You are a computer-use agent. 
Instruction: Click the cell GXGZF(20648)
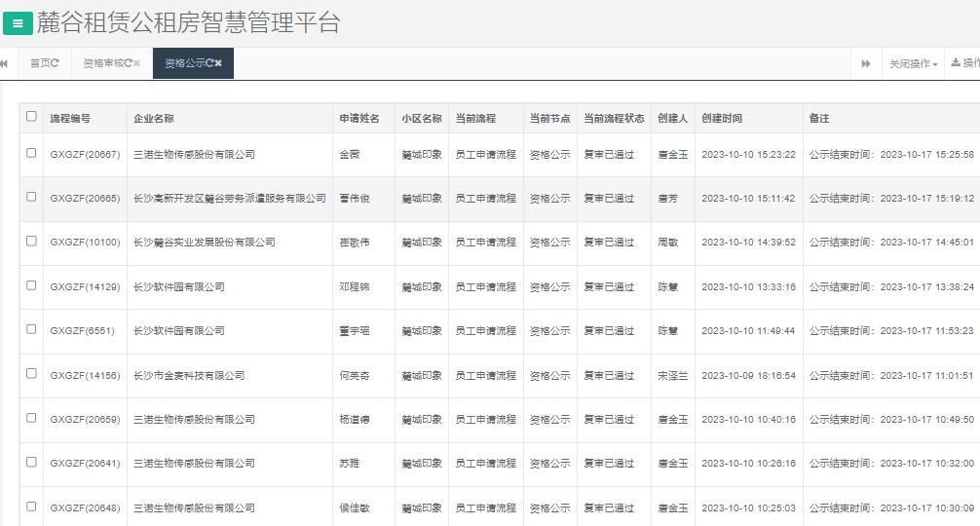(85, 507)
